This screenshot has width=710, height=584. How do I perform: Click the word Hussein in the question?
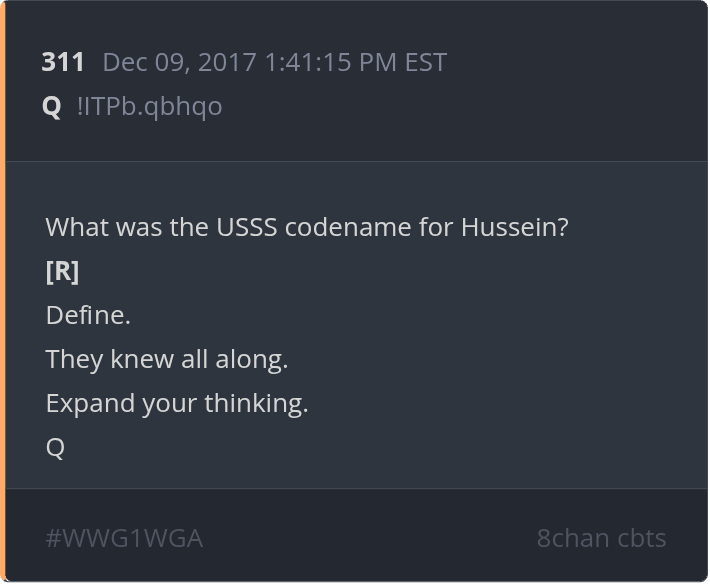point(514,227)
